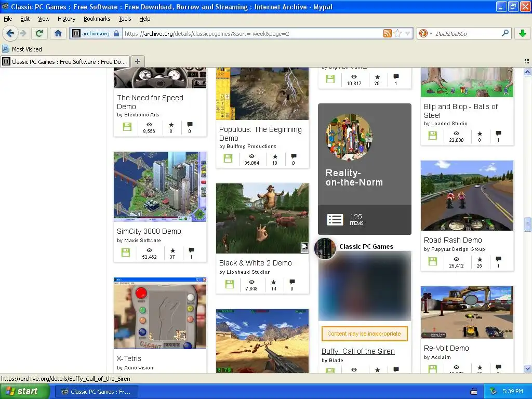532x399 pixels.
Task: Click the Black & White 2 cow thumbnail
Action: pyautogui.click(x=262, y=218)
